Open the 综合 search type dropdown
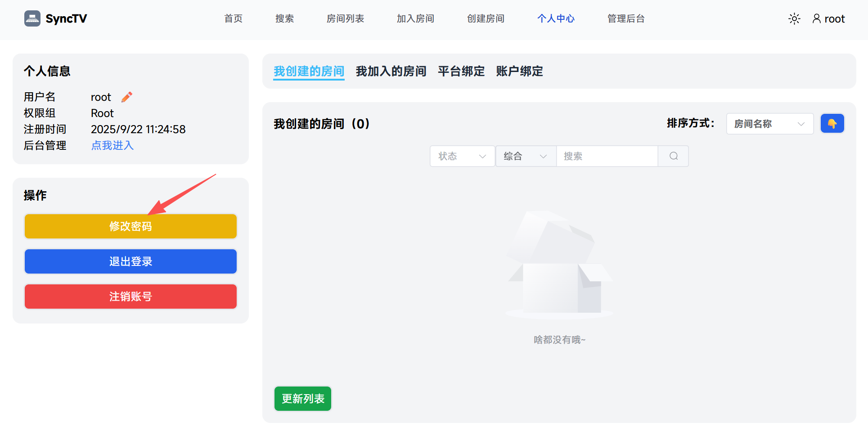This screenshot has width=868, height=436. click(526, 156)
